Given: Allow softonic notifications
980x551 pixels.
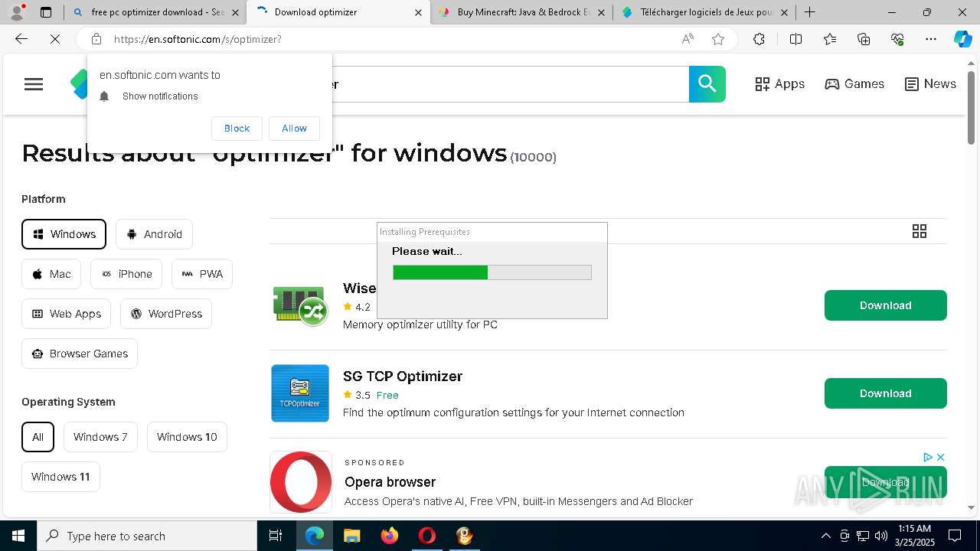Looking at the screenshot, I should (x=294, y=129).
